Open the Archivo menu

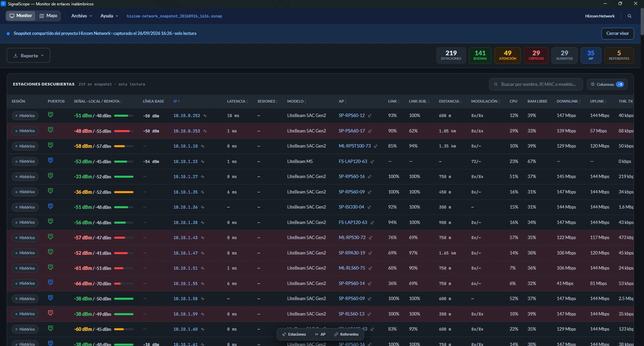[x=82, y=16]
